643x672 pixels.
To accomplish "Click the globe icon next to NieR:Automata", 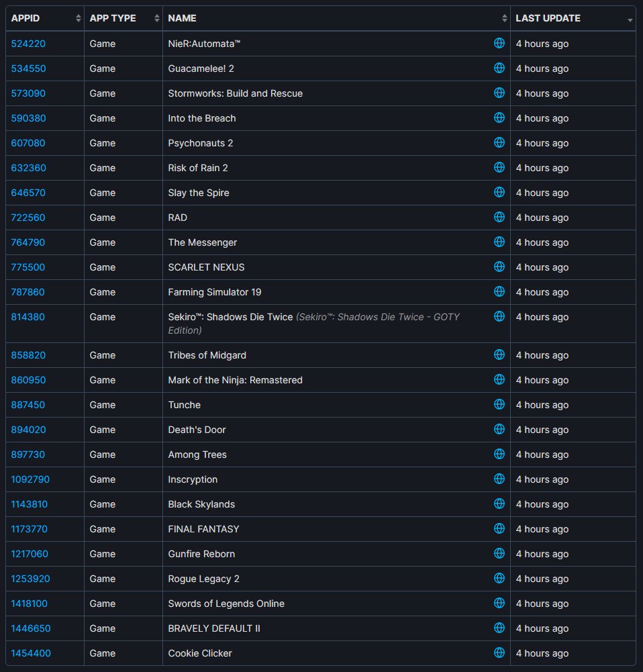I will 499,43.
